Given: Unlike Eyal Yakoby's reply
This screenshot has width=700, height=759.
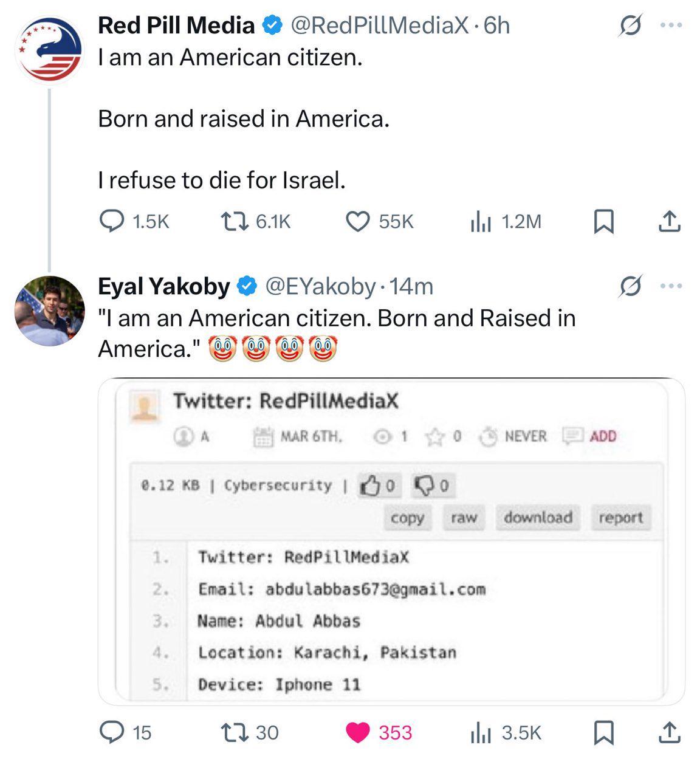Looking at the screenshot, I should point(357,732).
